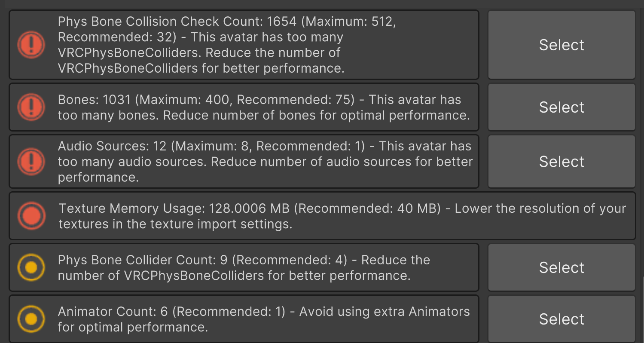The width and height of the screenshot is (644, 343).
Task: Click the yellow warning icon beside Animator Count
Action: point(31,319)
